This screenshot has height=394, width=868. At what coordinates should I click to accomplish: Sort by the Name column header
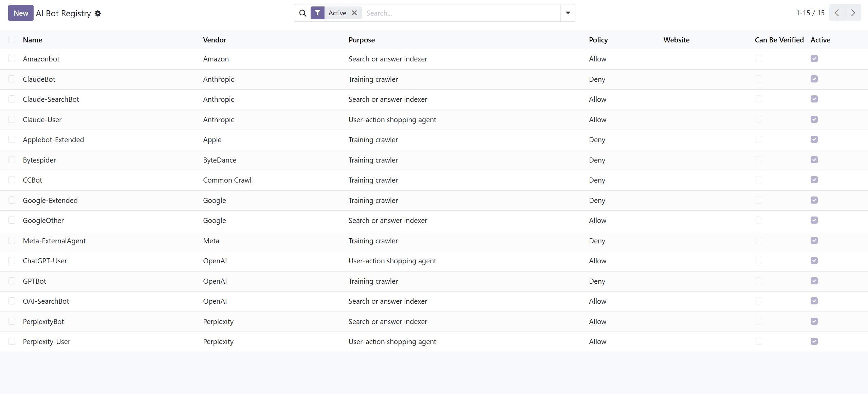coord(33,40)
